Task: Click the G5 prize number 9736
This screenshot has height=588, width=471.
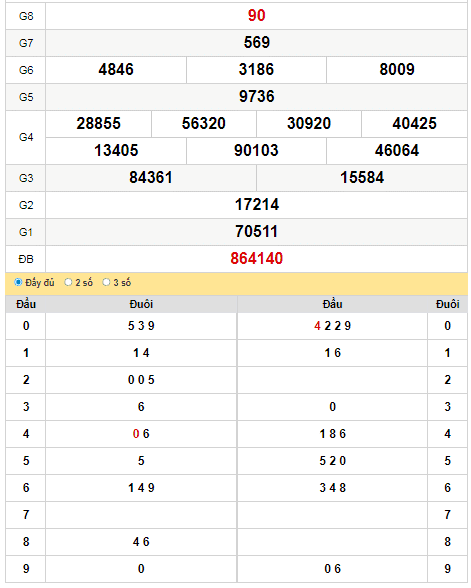Action: 256,97
